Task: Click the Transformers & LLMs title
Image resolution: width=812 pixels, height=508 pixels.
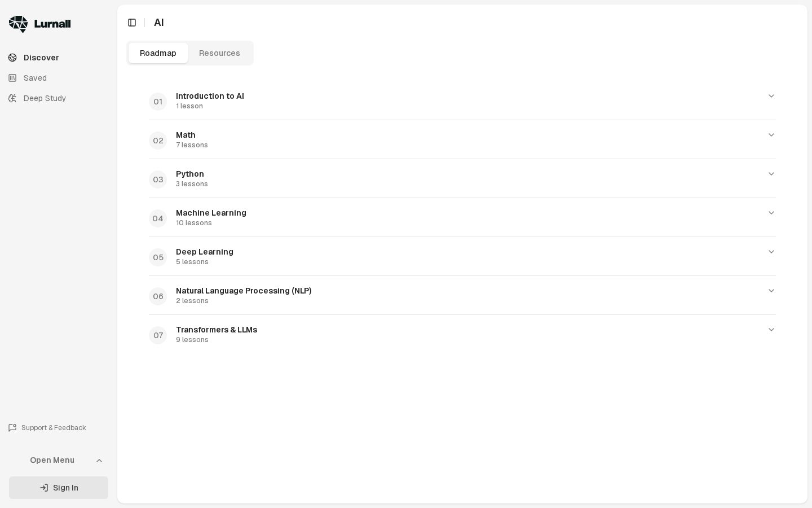Action: [x=217, y=330]
